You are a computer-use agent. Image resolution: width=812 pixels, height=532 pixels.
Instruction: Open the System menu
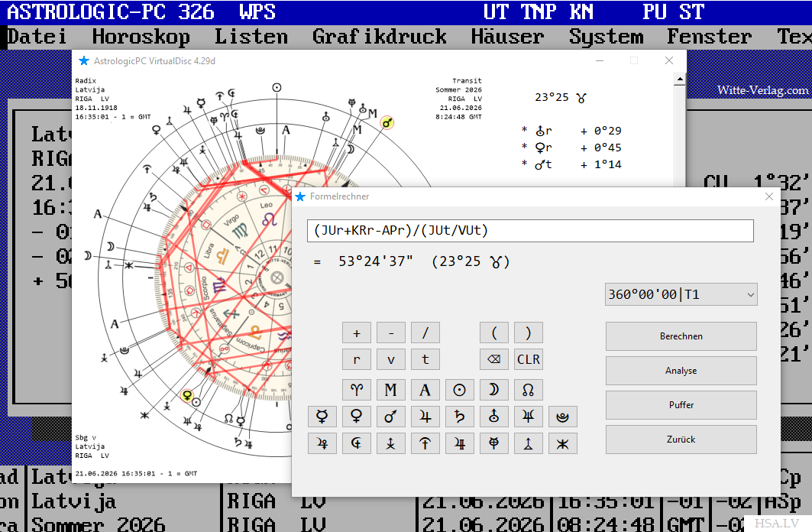[x=606, y=37]
